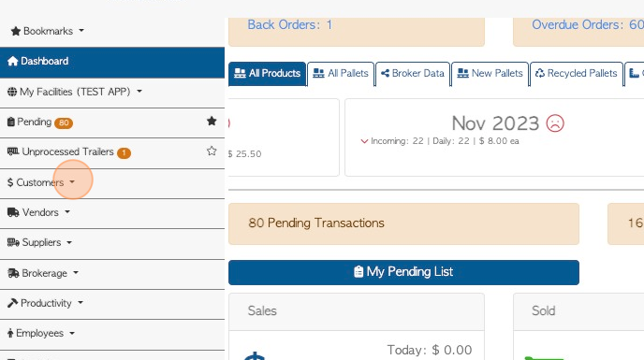The image size is (644, 360).
Task: Click the 80 Pending Transactions banner
Action: (x=403, y=223)
